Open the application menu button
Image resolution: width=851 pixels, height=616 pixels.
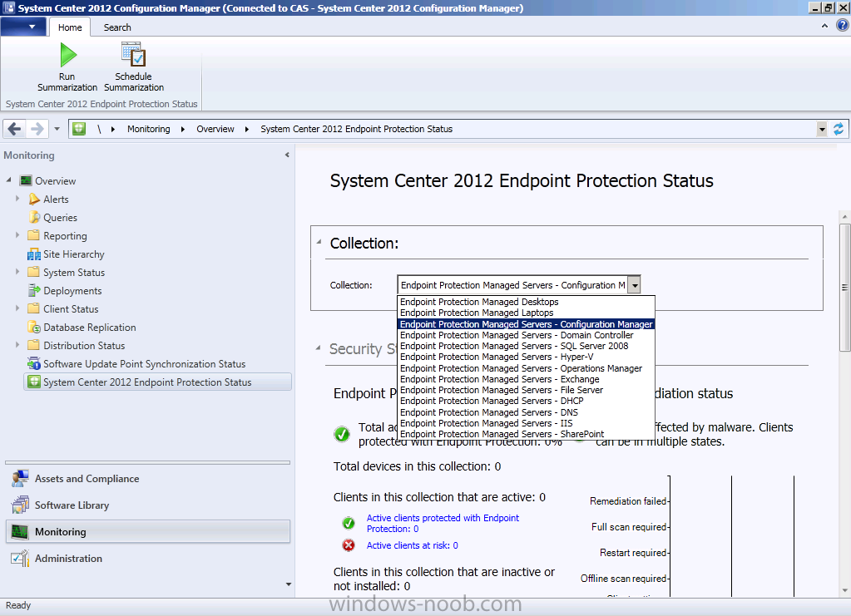[23, 27]
